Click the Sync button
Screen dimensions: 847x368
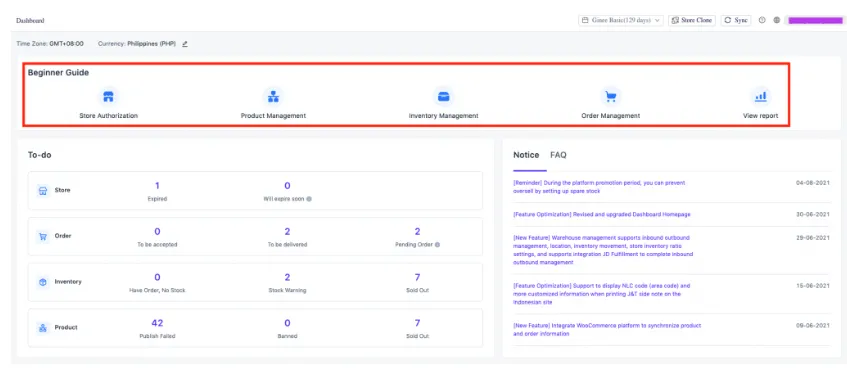736,20
